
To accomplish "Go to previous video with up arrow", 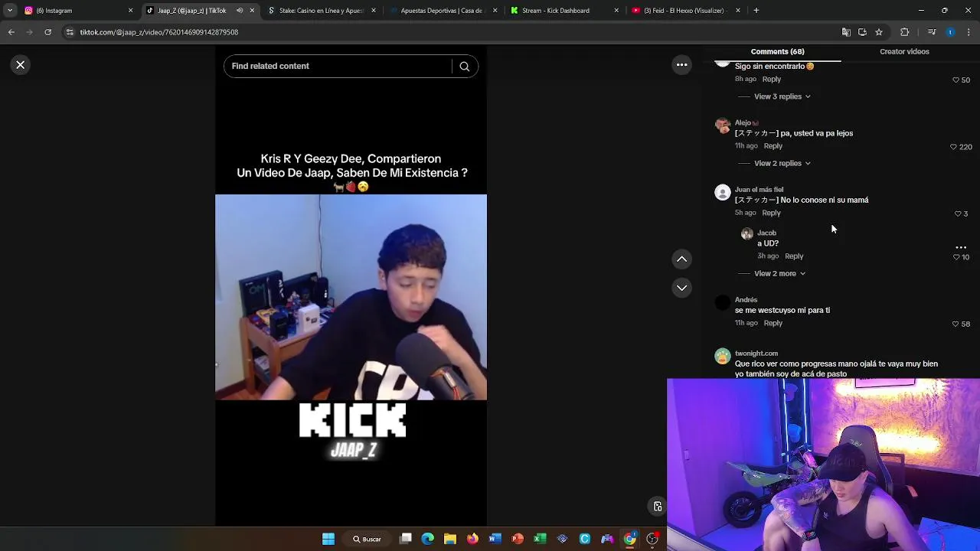I will (x=681, y=259).
